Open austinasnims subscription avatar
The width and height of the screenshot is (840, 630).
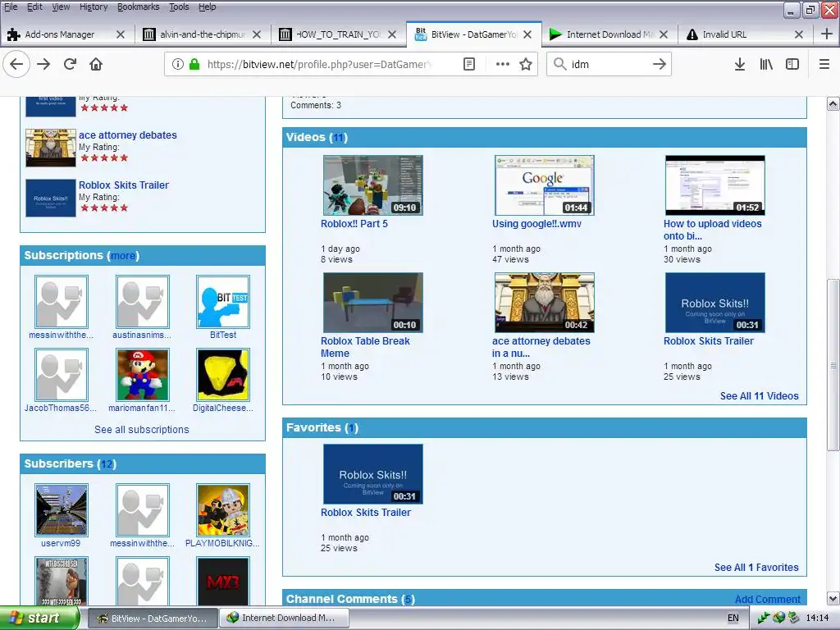pyautogui.click(x=143, y=302)
